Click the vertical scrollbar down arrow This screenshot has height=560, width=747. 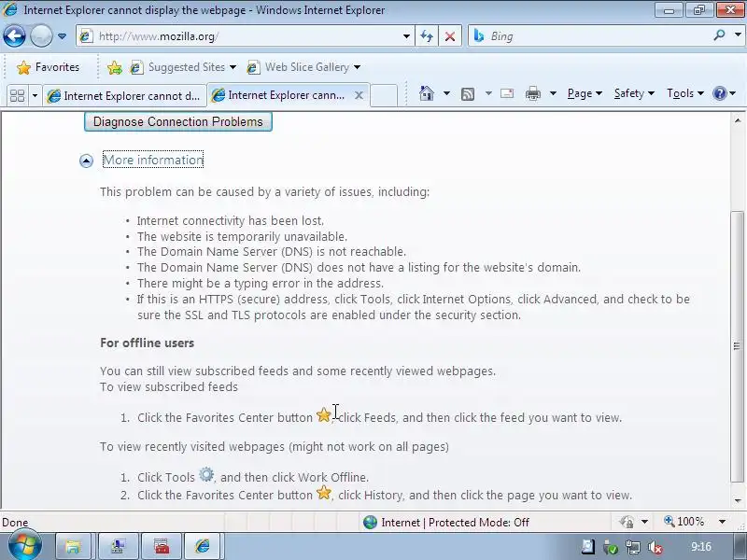click(x=737, y=500)
